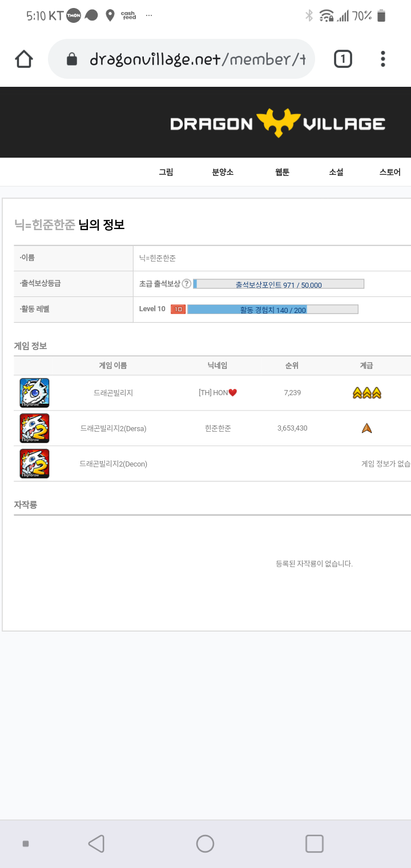Viewport: 411px width, 868px height.
Task: Open the 그림 menu
Action: pos(166,172)
